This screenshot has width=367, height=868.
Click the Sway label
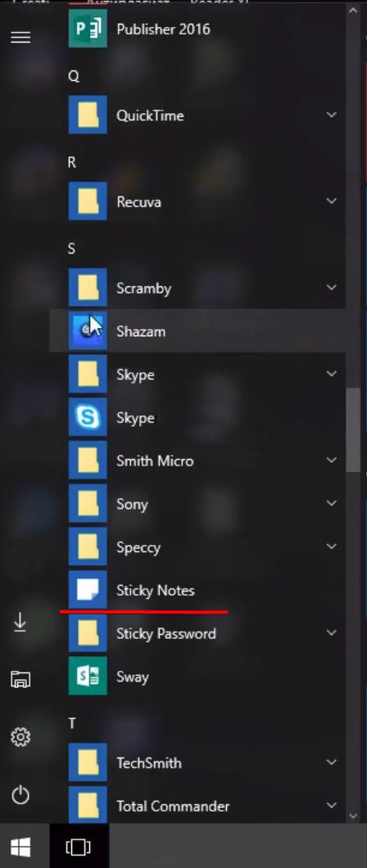pyautogui.click(x=133, y=677)
